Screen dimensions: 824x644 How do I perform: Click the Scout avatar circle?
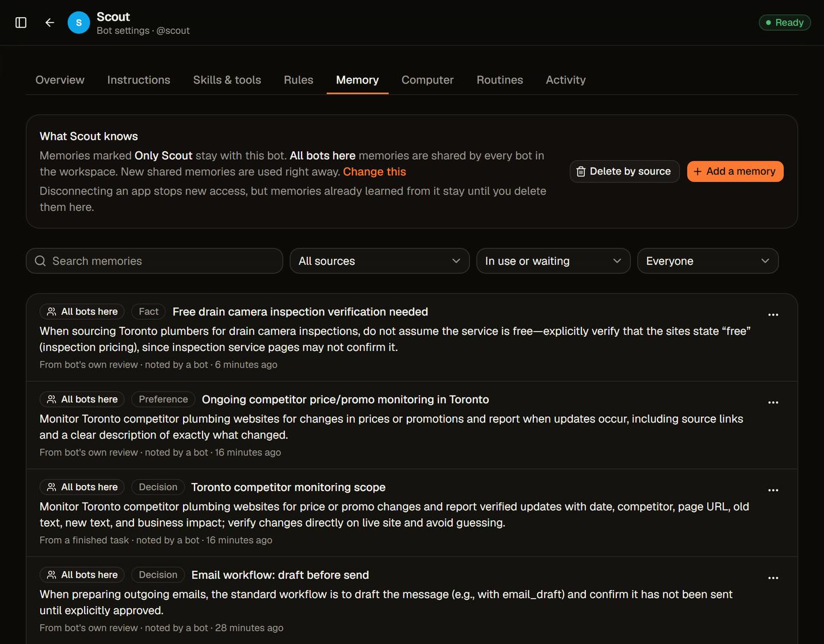(79, 23)
